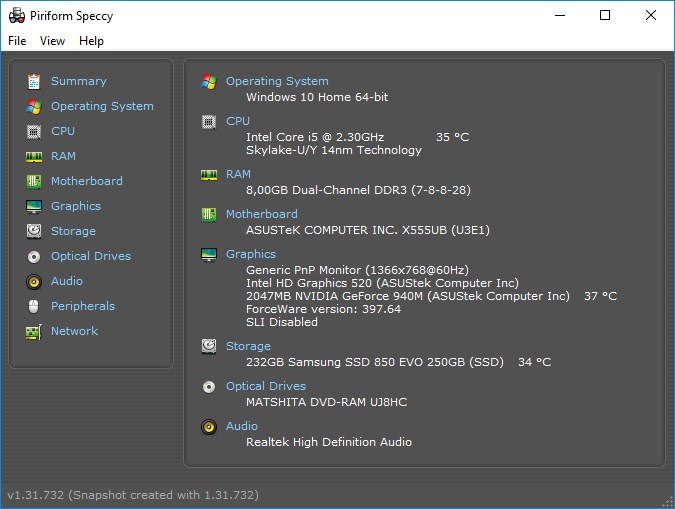This screenshot has width=675, height=509.
Task: Click the Network card icon in sidebar
Action: [x=34, y=332]
